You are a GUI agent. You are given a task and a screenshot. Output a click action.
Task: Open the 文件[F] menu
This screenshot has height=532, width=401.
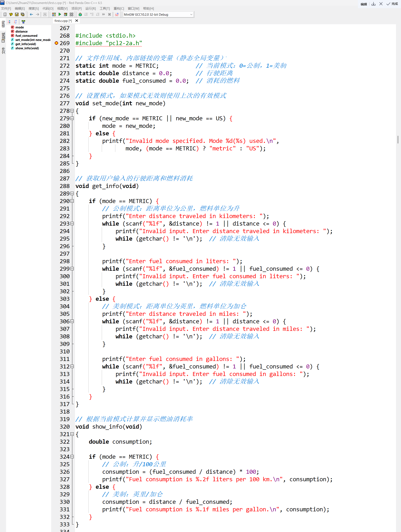(6, 8)
